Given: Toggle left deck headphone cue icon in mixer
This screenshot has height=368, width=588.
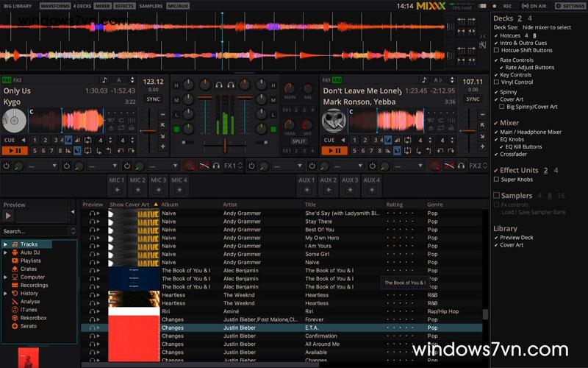Looking at the screenshot, I should coord(219,85).
